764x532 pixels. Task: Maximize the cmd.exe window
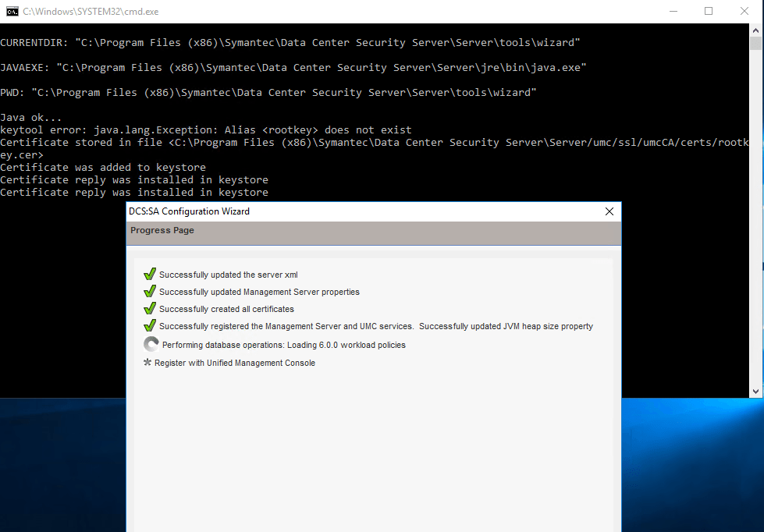tap(709, 11)
